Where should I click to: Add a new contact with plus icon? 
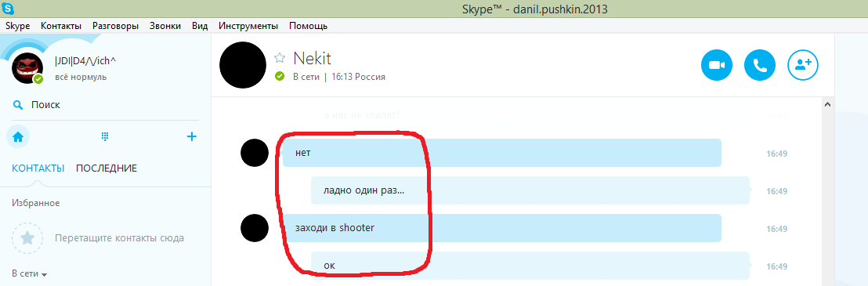(191, 136)
